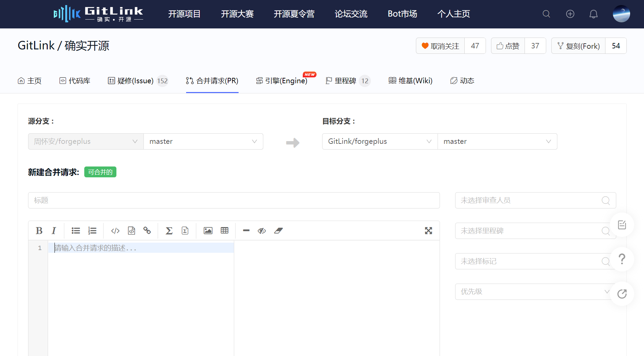Open target branch master dropdown
The width and height of the screenshot is (644, 356).
point(497,141)
